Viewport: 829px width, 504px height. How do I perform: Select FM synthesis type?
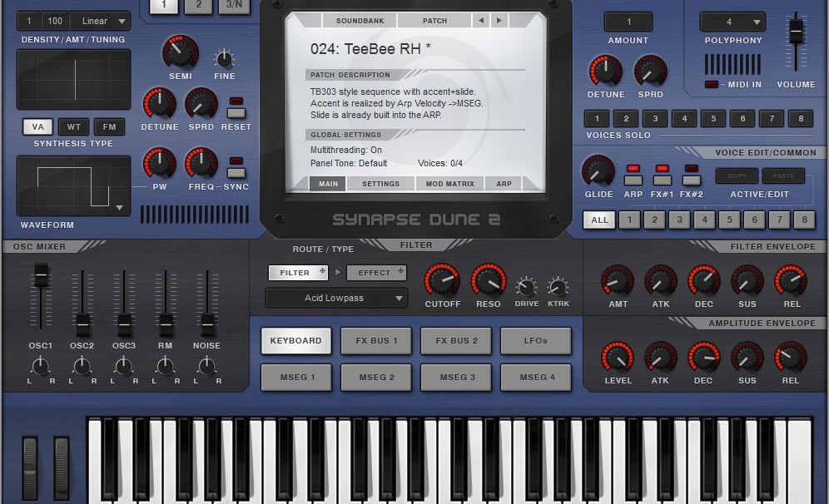[x=109, y=126]
